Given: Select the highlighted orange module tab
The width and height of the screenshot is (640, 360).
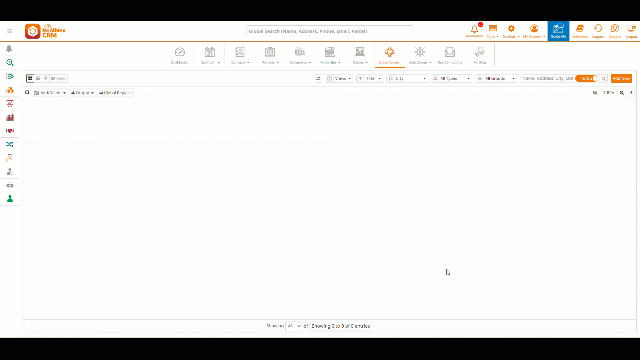Looking at the screenshot, I should [x=389, y=56].
